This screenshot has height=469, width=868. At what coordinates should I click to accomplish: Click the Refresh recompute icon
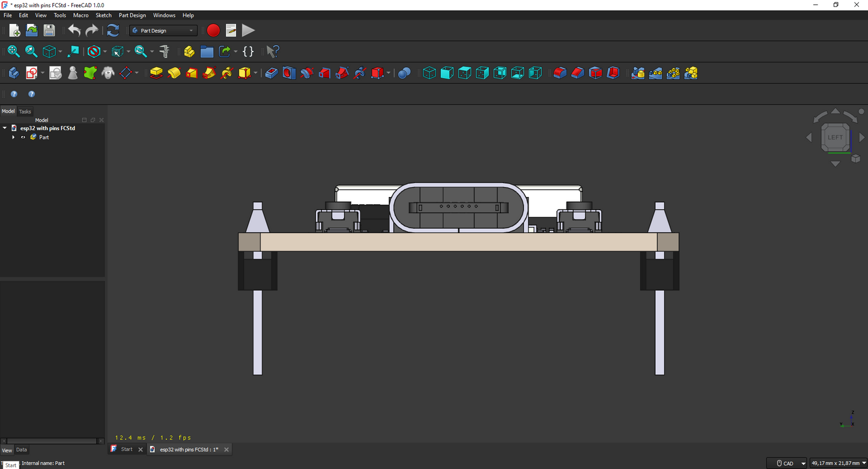[x=113, y=31]
